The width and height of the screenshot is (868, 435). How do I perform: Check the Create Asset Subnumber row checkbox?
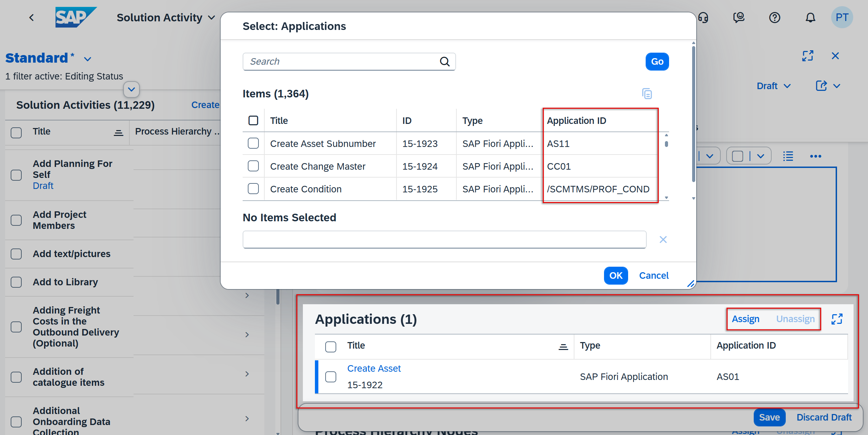pos(253,143)
